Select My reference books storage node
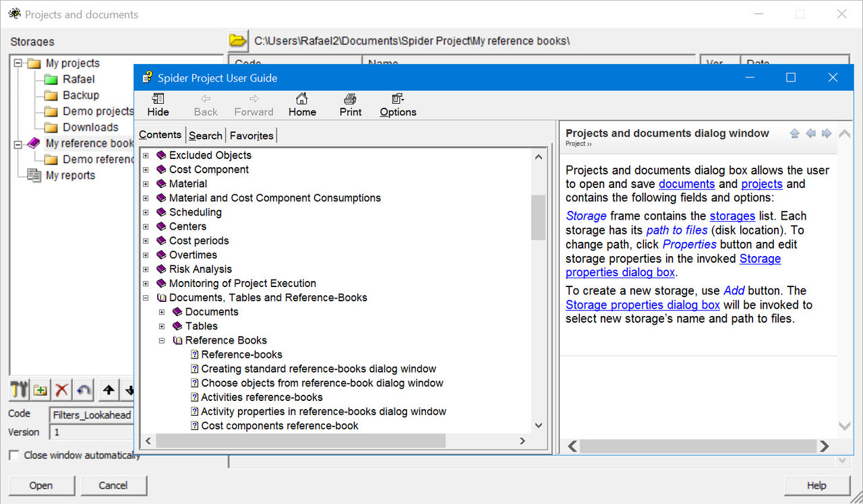 click(80, 143)
